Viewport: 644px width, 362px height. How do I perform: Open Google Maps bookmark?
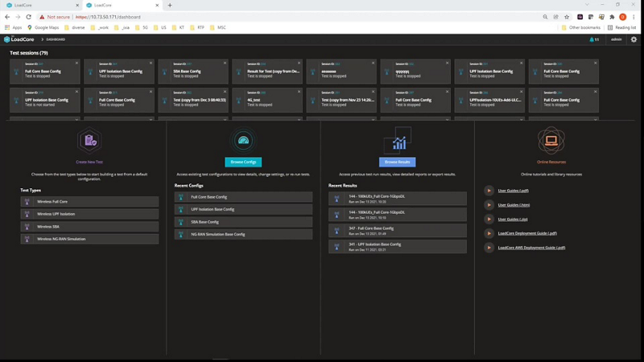pyautogui.click(x=43, y=27)
